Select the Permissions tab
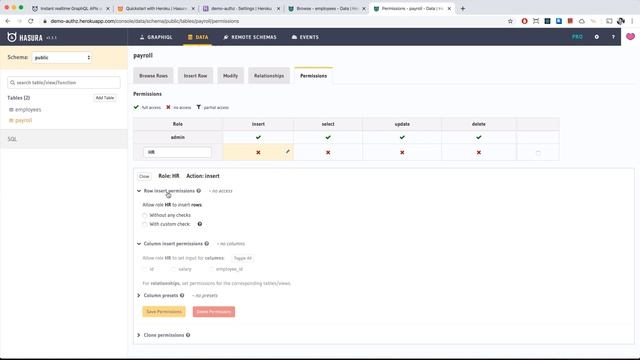This screenshot has width=640, height=360. tap(313, 76)
